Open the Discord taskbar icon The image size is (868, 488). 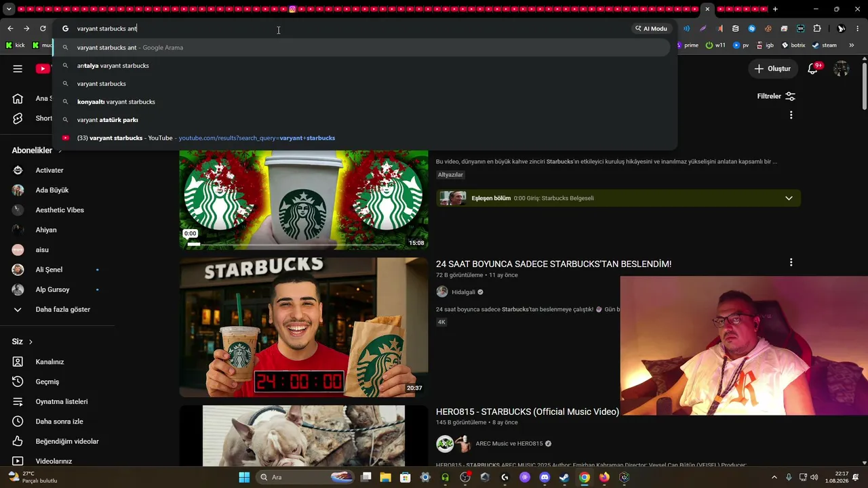[x=545, y=477]
